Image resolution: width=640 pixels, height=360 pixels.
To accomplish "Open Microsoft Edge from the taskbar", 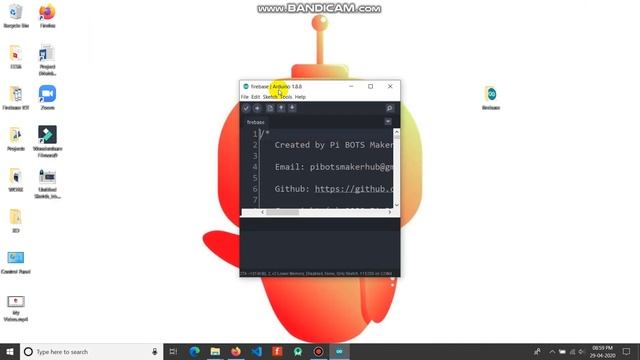I will click(x=194, y=351).
